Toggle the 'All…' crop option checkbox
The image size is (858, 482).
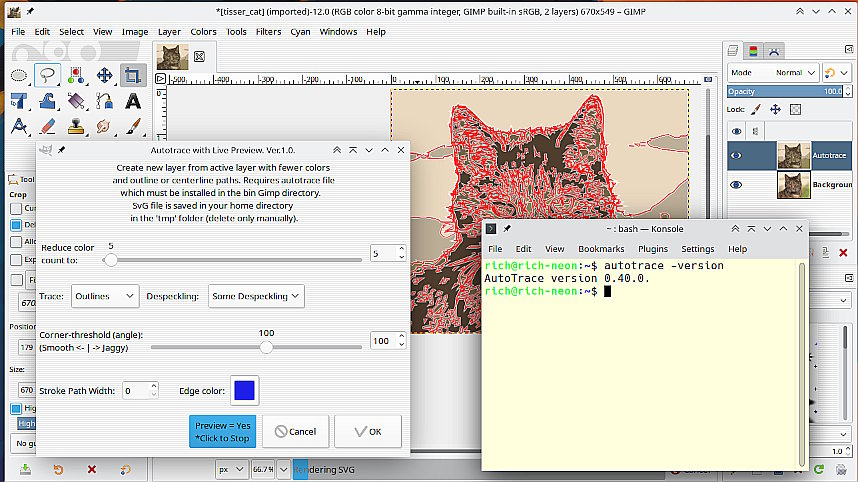16,242
